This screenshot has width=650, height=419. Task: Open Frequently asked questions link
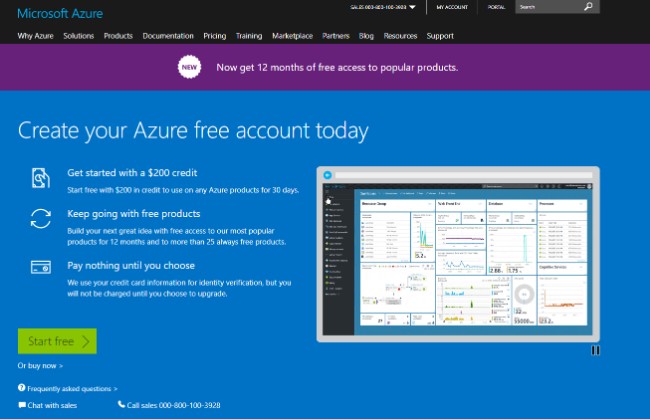click(x=72, y=389)
